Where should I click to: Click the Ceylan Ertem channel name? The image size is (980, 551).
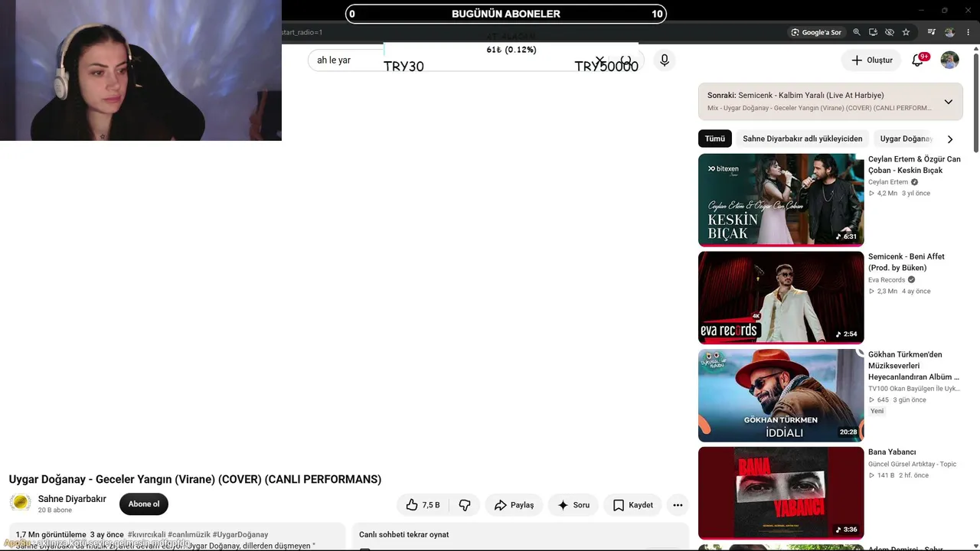(888, 182)
